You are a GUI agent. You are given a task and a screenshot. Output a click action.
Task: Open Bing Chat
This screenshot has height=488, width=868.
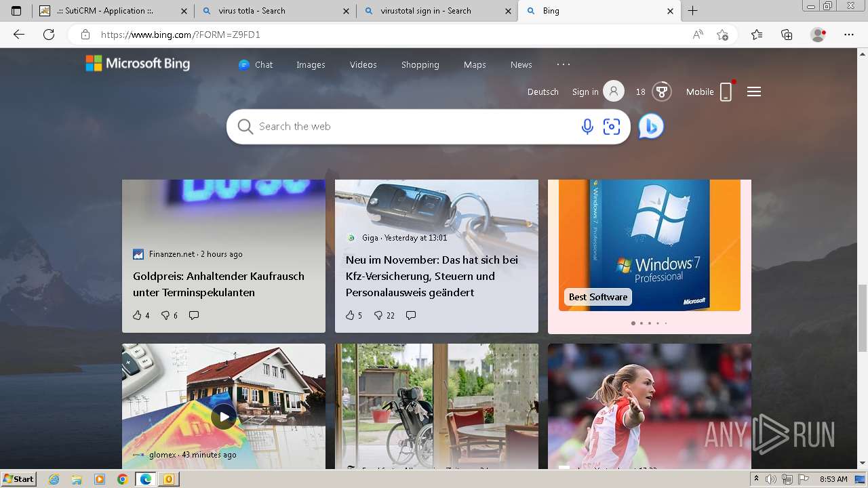coord(255,64)
